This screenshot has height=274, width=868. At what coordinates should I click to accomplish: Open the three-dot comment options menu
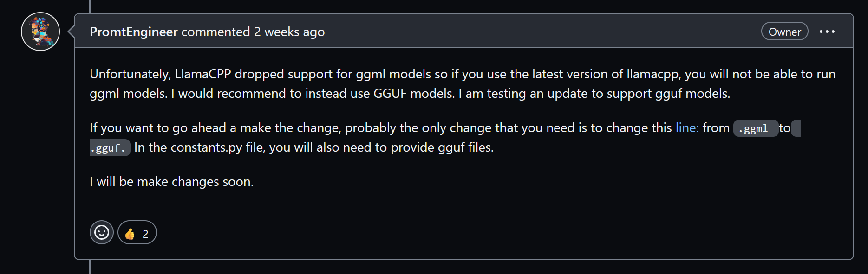click(x=827, y=32)
